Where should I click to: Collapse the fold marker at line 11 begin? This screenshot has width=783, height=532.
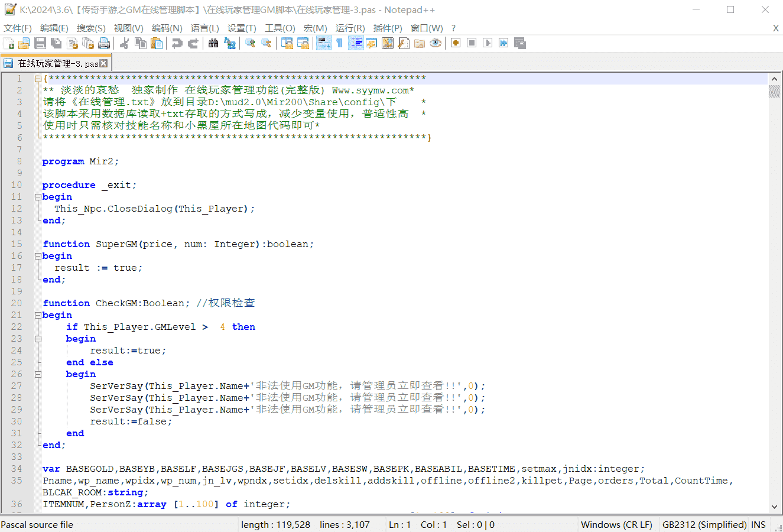coord(38,197)
